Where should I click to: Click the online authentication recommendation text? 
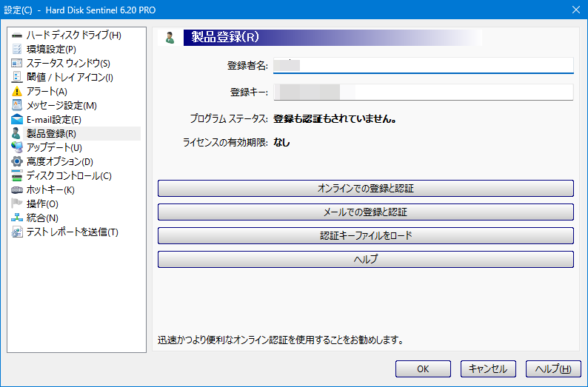point(281,340)
